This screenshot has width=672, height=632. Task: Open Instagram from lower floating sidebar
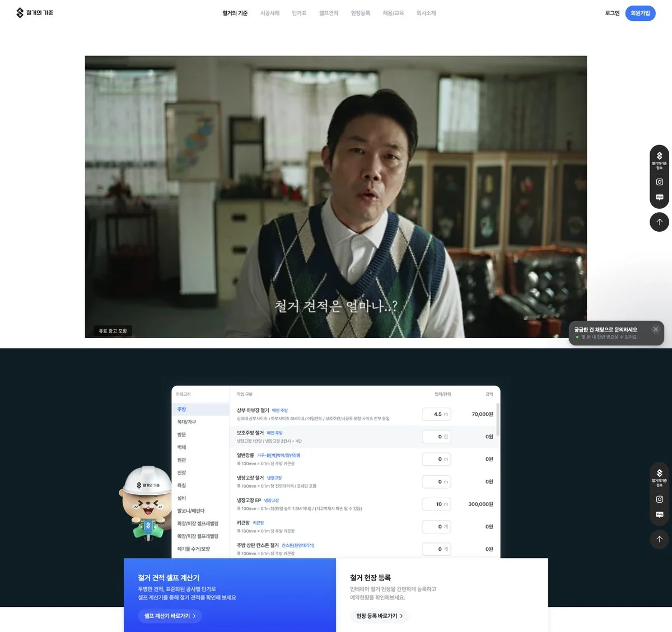coord(659,499)
